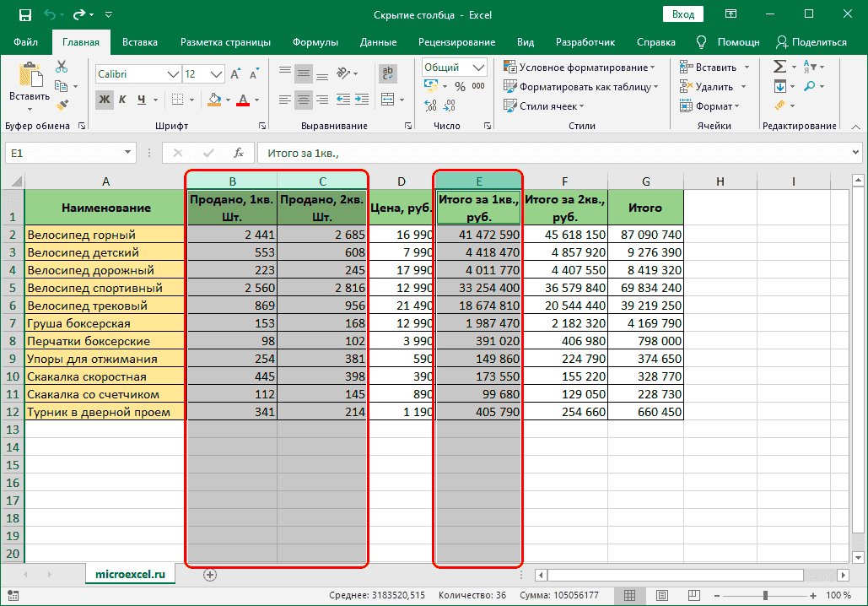Click the Поделиться share button
Screen dimensions: 868x606
811,42
